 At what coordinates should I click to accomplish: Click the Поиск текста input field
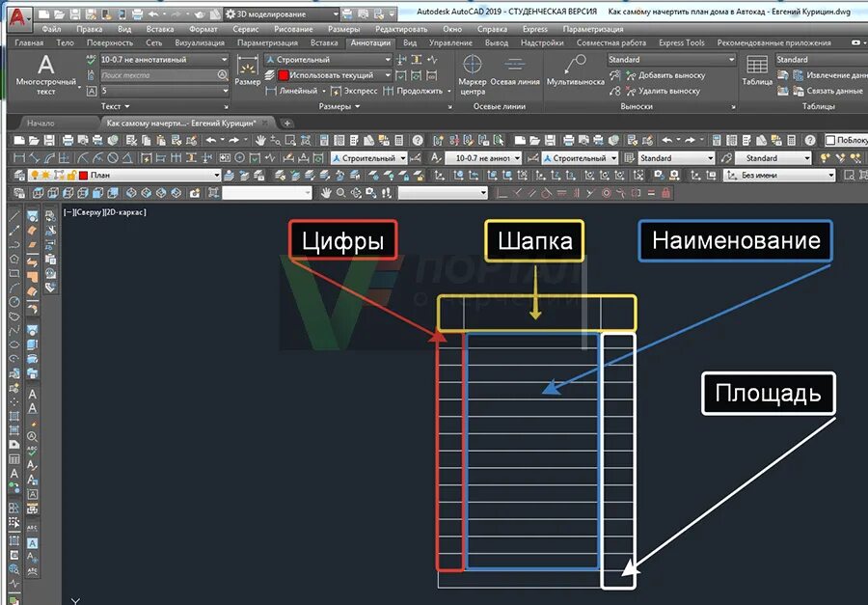click(x=158, y=75)
